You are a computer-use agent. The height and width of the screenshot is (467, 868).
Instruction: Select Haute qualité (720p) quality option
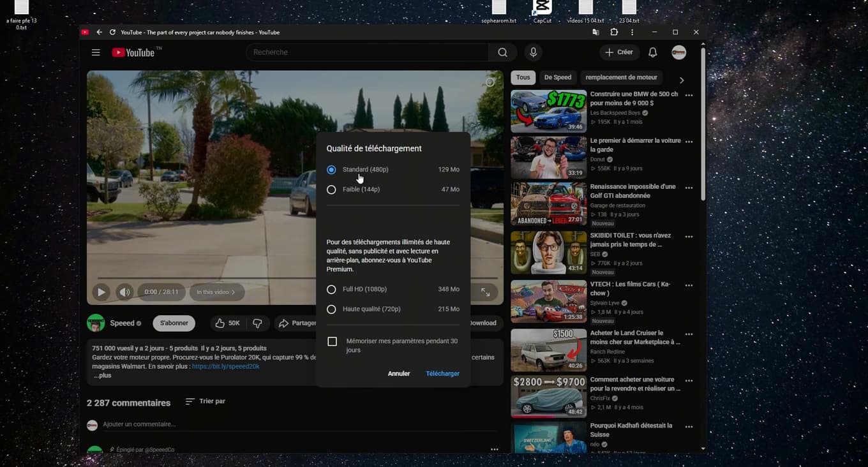331,309
